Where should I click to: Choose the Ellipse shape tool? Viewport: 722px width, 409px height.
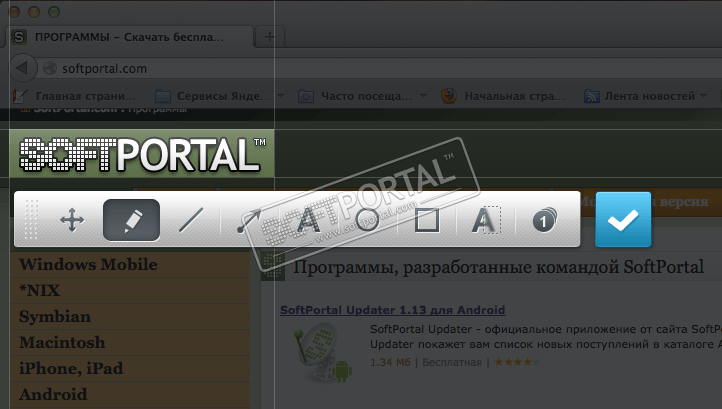[x=367, y=220]
